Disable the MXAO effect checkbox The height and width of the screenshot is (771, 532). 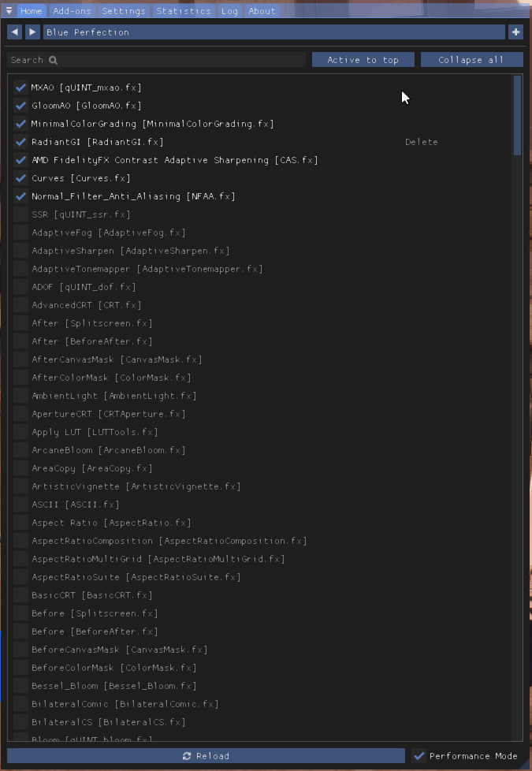click(x=20, y=88)
